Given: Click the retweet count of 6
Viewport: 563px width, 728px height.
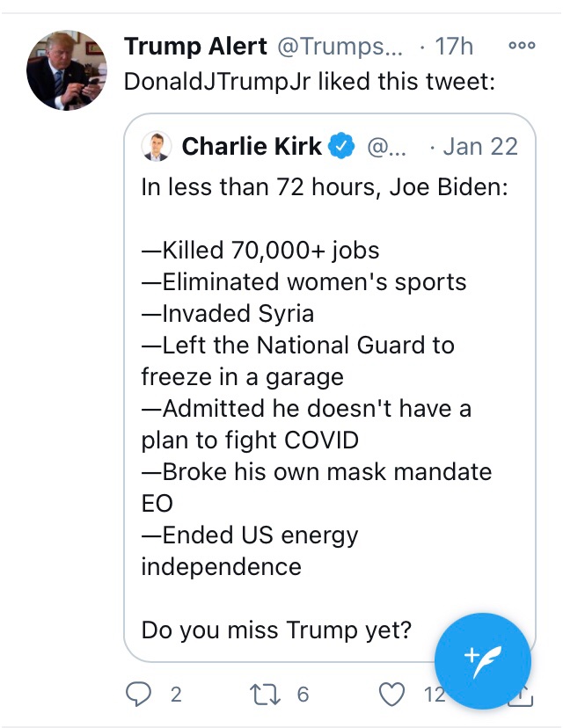Looking at the screenshot, I should 303,695.
